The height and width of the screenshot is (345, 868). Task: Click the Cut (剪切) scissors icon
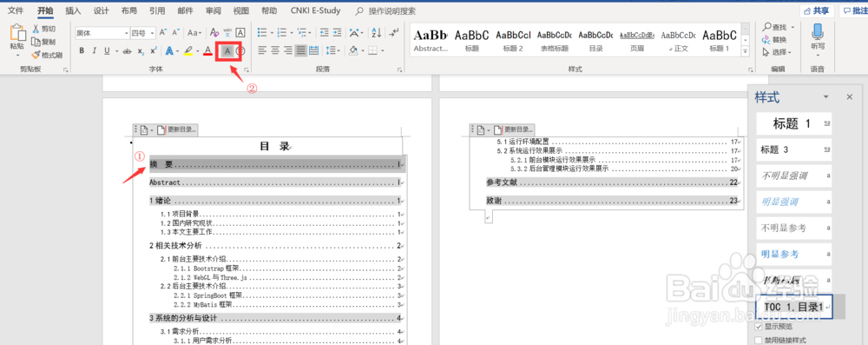click(36, 29)
